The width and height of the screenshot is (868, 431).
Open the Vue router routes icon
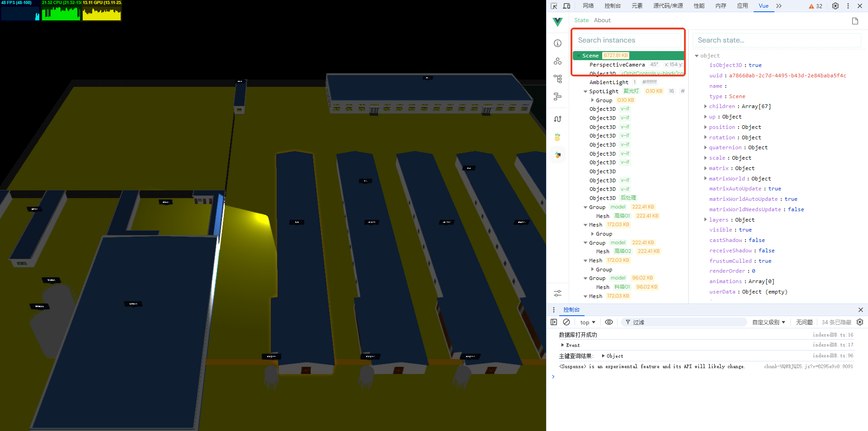[558, 119]
